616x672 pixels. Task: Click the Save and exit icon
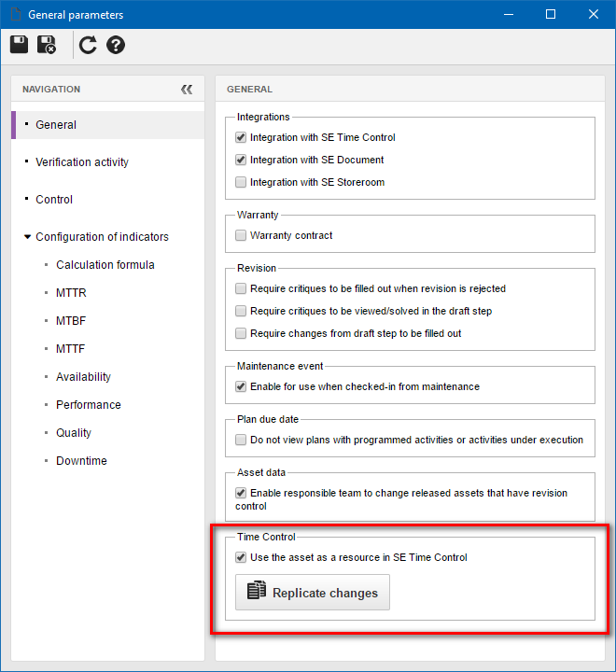(x=47, y=45)
